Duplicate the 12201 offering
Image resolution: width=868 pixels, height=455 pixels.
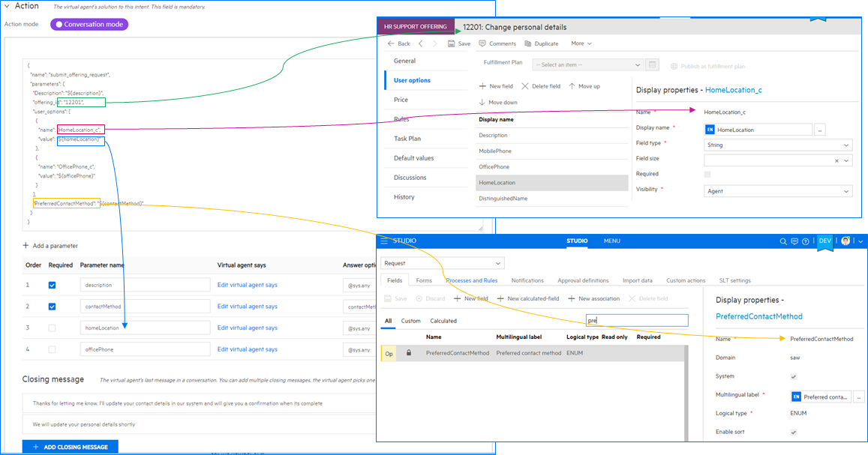point(540,43)
